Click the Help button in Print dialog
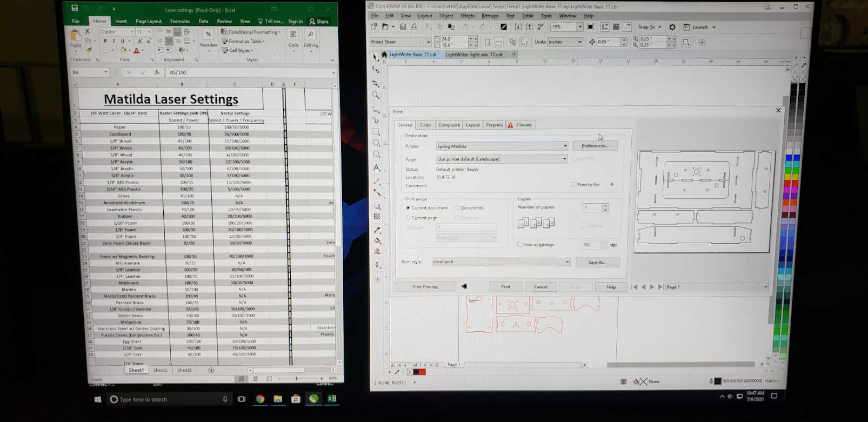The image size is (868, 422). coord(611,287)
